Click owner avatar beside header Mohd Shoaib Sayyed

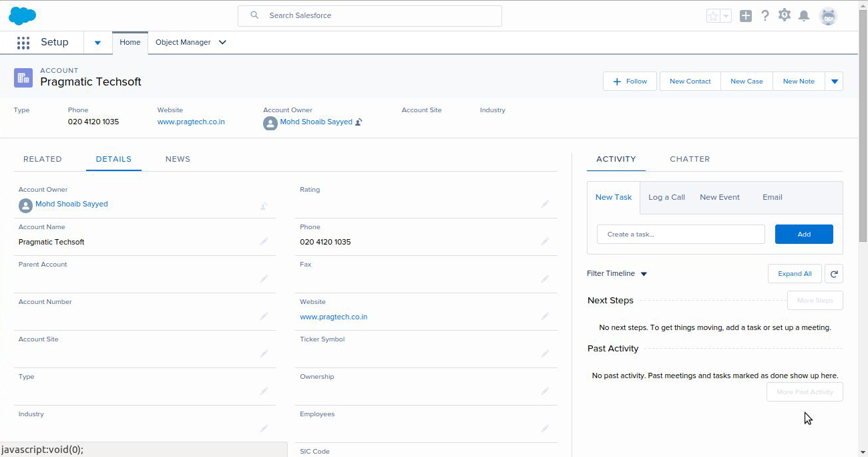tap(270, 123)
